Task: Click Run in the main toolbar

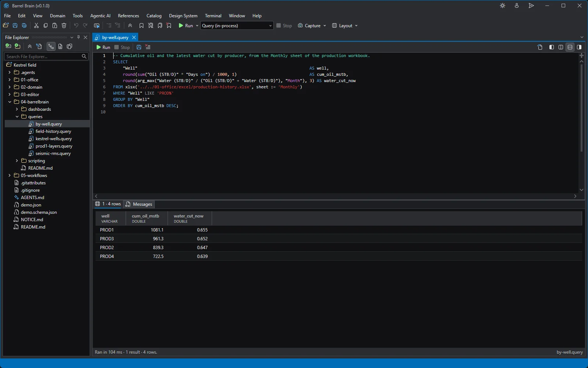Action: [186, 25]
